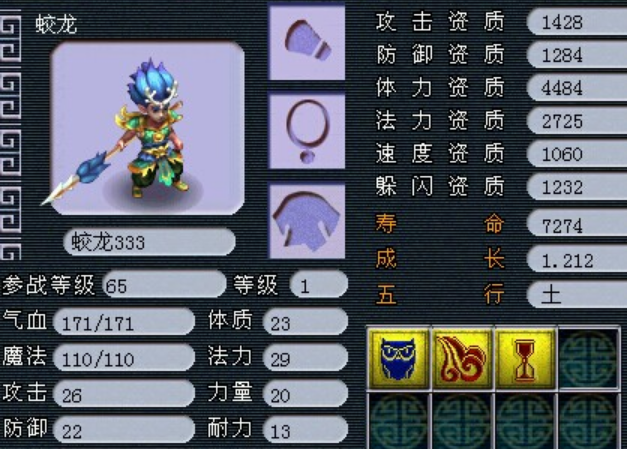627x449 pixels.
Task: Click the 速度资质 value 1060
Action: [577, 154]
